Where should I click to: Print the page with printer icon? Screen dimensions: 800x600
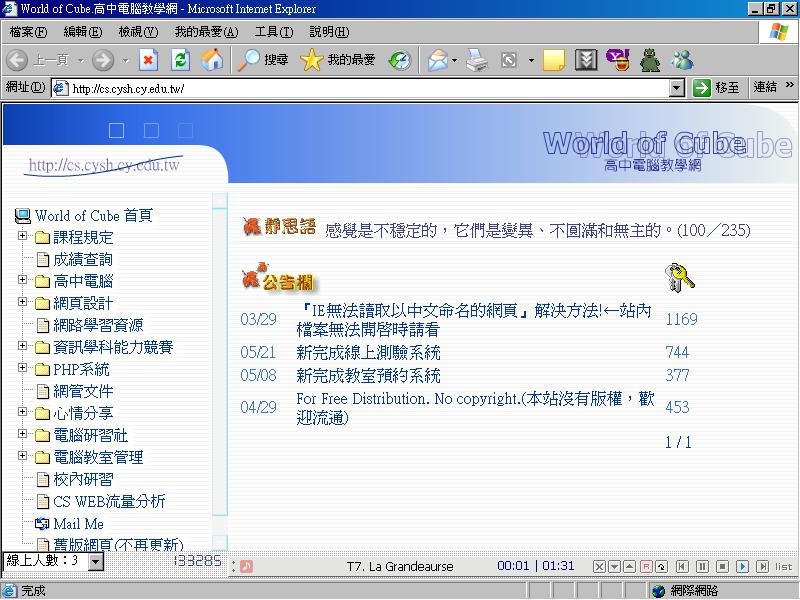pyautogui.click(x=477, y=61)
